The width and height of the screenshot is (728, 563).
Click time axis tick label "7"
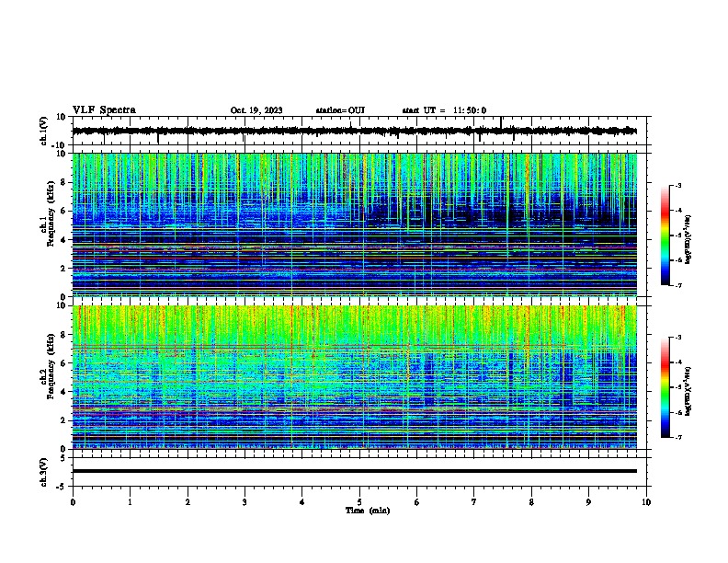coord(474,502)
